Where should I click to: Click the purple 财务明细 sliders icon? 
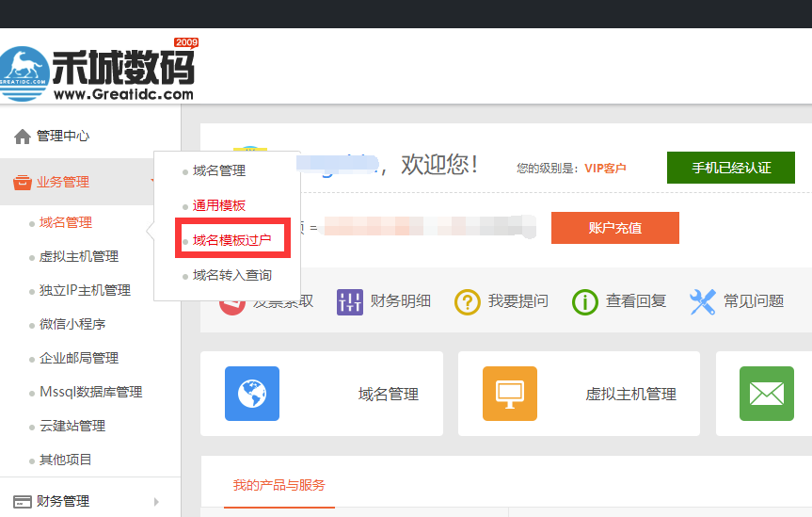[x=350, y=301]
